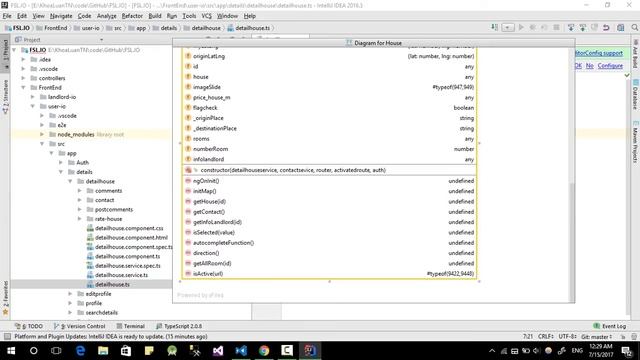Click the Debug bug icon in toolbar
This screenshot has width=640, height=360.
tap(533, 27)
